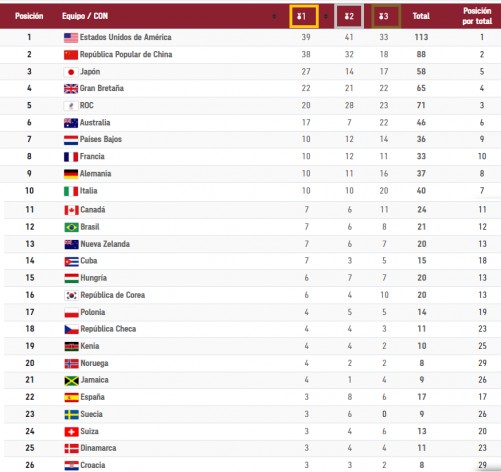
Task: Click the Kenya flag icon
Action: point(71,346)
